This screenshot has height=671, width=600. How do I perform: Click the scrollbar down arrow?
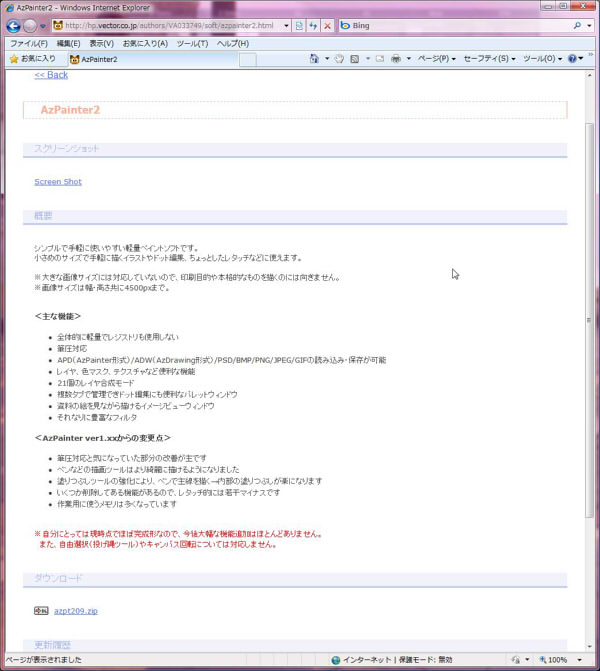click(590, 647)
